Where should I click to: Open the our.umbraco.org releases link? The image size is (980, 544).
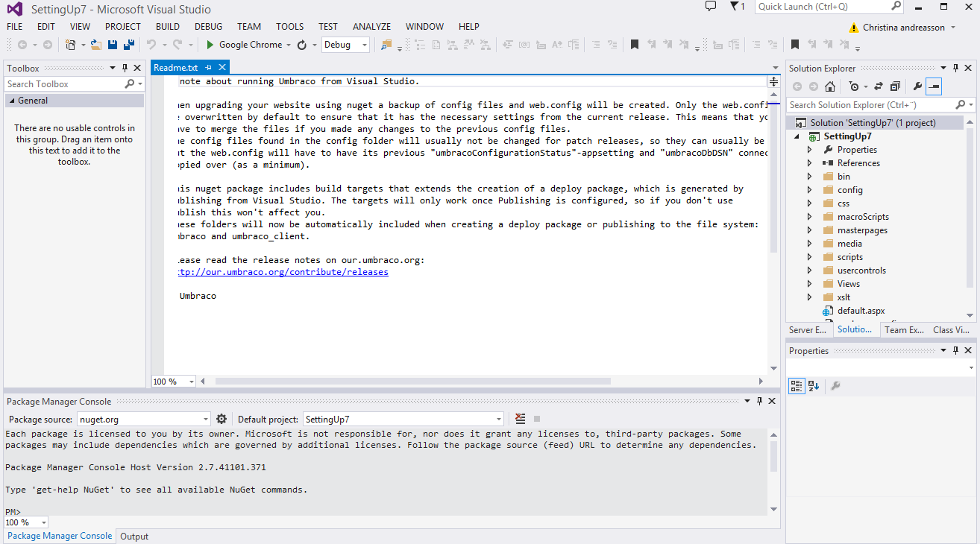click(284, 272)
